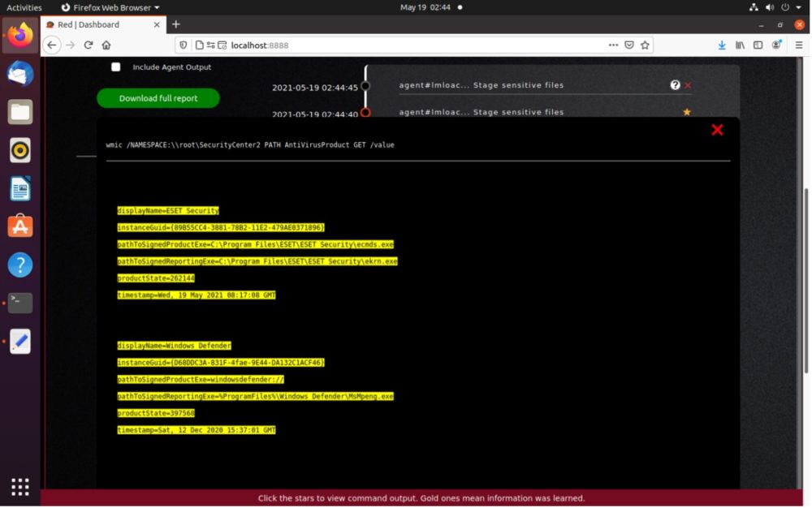Open the Library bookmarks icon

(740, 45)
